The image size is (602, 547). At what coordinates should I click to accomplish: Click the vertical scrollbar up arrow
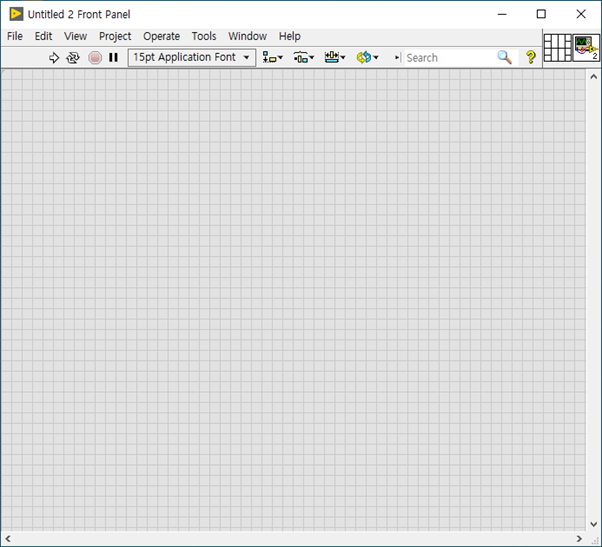(594, 77)
